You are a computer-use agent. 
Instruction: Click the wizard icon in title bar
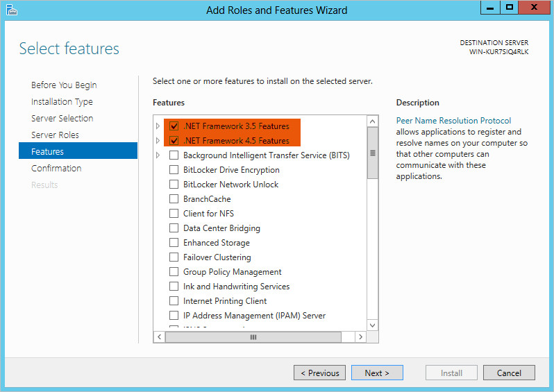(x=12, y=10)
